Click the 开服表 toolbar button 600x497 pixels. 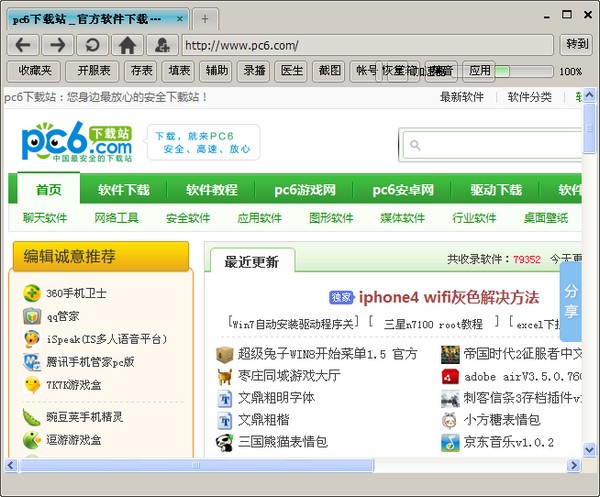(x=93, y=71)
